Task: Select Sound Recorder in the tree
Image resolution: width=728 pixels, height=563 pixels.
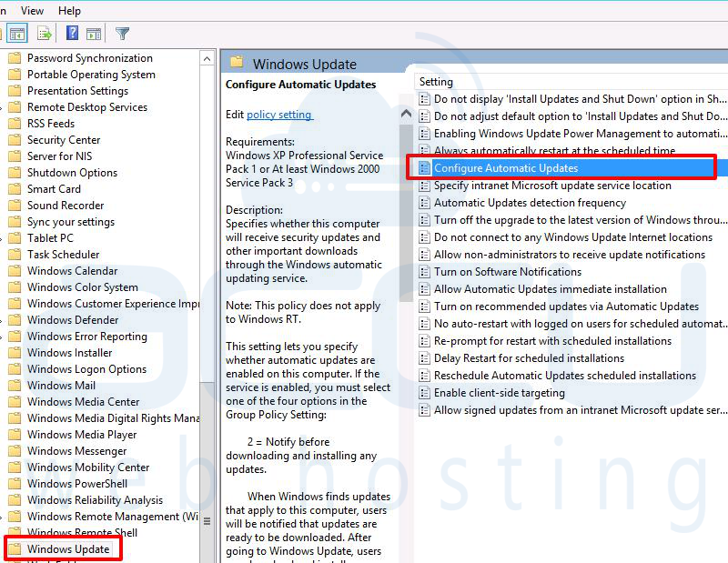Action: tap(66, 206)
